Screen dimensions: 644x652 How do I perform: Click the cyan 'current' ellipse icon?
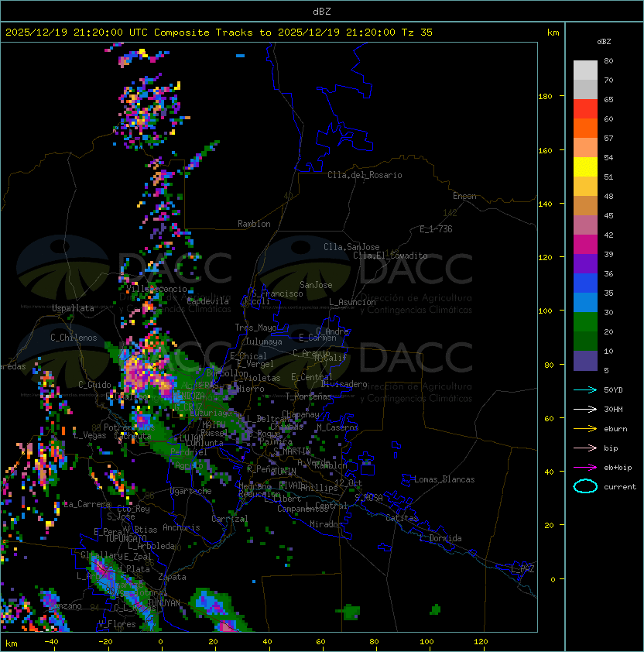pyautogui.click(x=585, y=486)
